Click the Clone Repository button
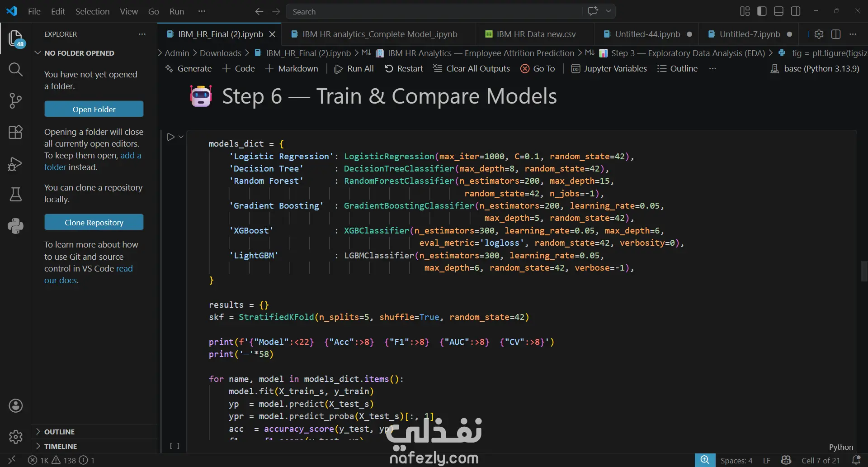The image size is (868, 467). tap(94, 223)
